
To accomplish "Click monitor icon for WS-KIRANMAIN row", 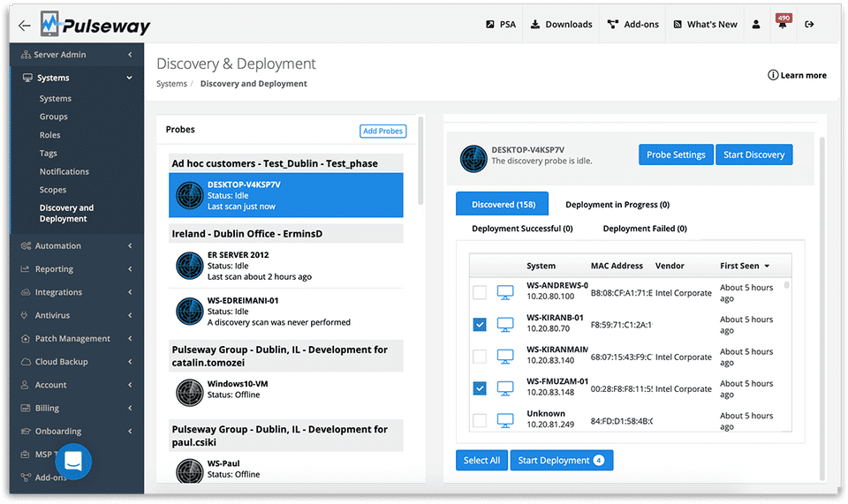I will tap(505, 357).
